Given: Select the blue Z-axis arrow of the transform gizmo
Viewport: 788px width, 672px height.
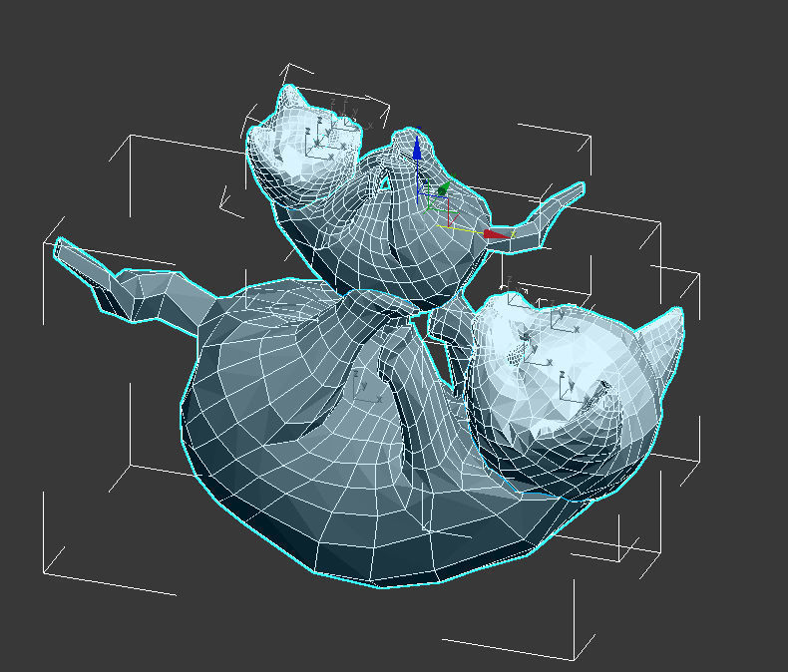Looking at the screenshot, I should (x=417, y=150).
